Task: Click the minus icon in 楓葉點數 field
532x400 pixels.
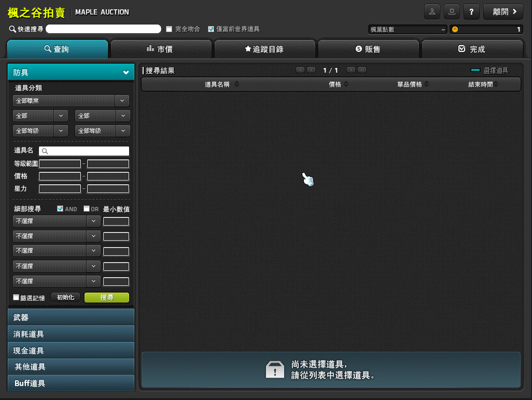Action: 443,30
